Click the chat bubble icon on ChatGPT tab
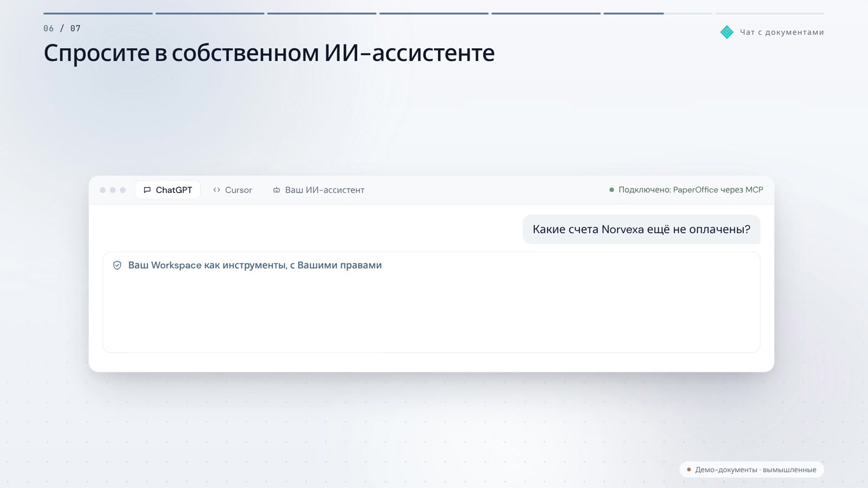 coord(147,190)
